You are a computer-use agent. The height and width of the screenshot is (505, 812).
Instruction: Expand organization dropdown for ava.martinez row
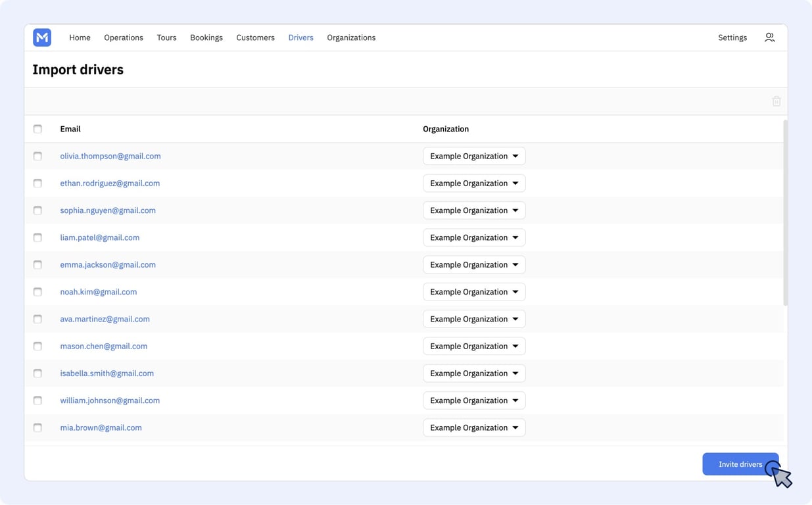[x=474, y=319]
